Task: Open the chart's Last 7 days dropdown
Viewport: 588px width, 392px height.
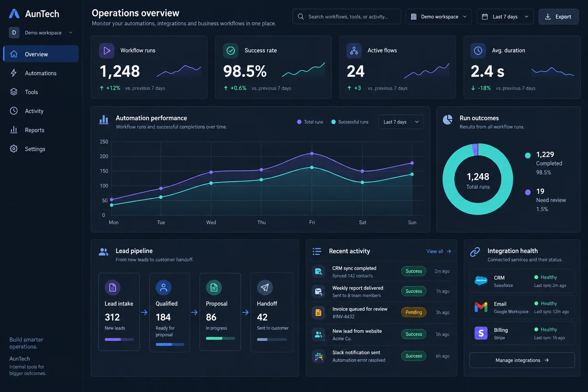Action: [401, 122]
